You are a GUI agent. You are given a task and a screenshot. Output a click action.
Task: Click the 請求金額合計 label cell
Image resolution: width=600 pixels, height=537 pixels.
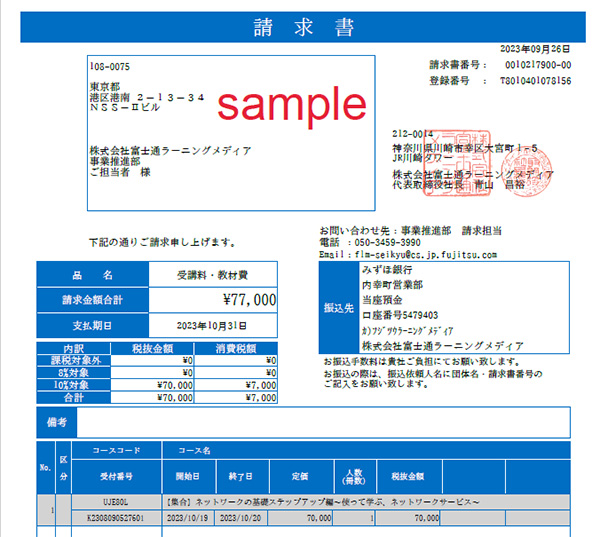pyautogui.click(x=93, y=300)
